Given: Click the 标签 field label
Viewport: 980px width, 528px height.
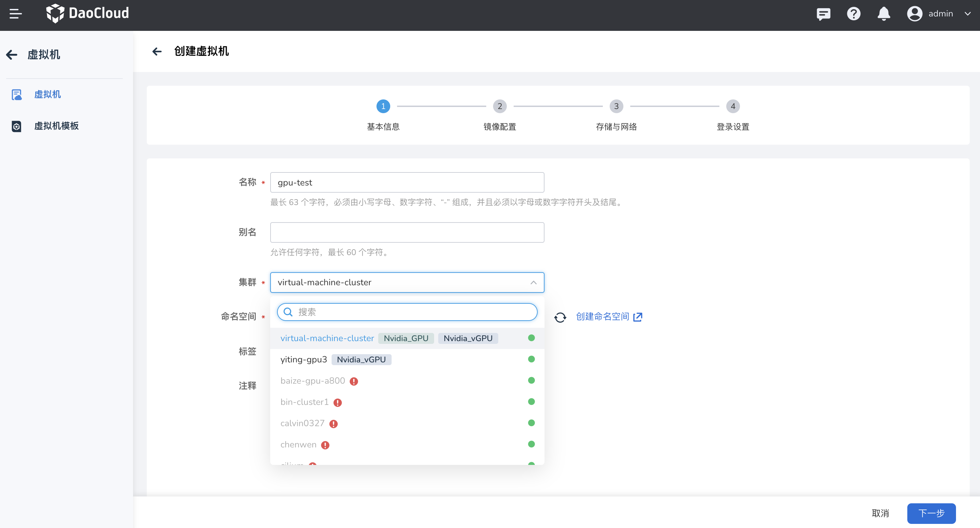Looking at the screenshot, I should (x=247, y=351).
